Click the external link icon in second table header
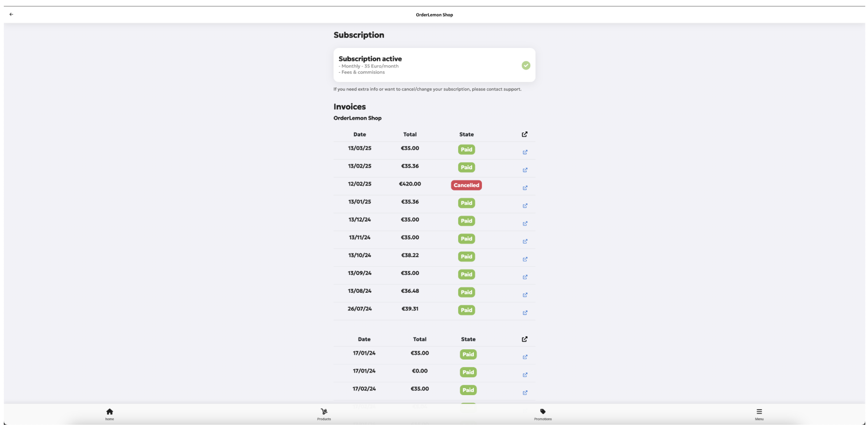The image size is (868, 428). pyautogui.click(x=524, y=339)
